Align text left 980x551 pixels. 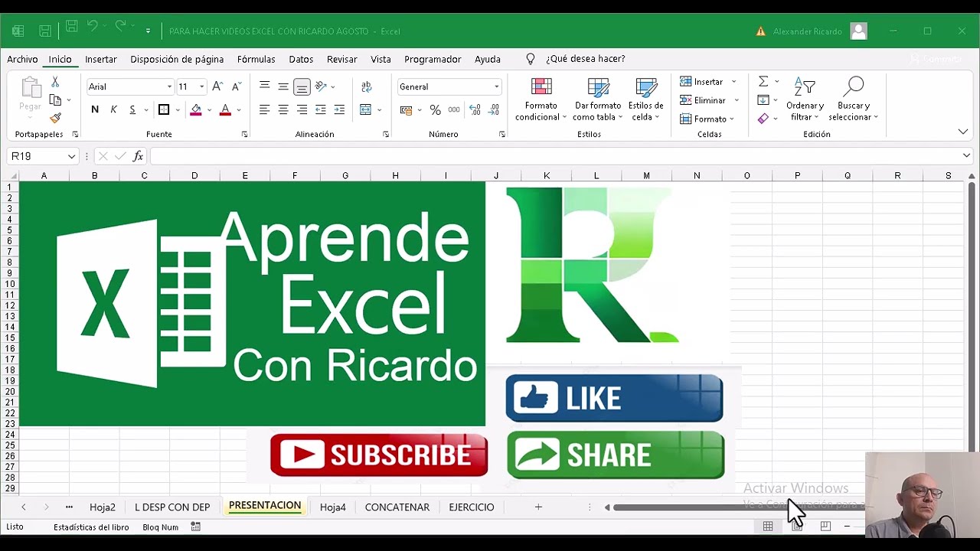[x=264, y=109]
